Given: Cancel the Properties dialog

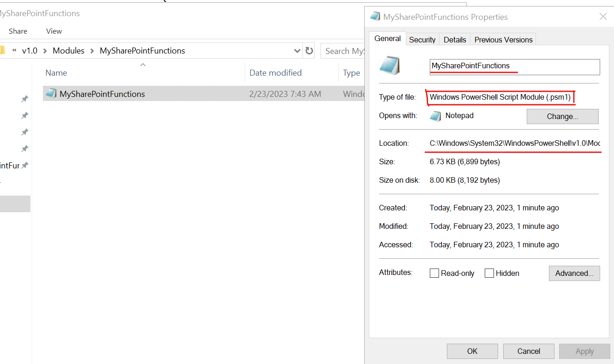Looking at the screenshot, I should [x=529, y=351].
